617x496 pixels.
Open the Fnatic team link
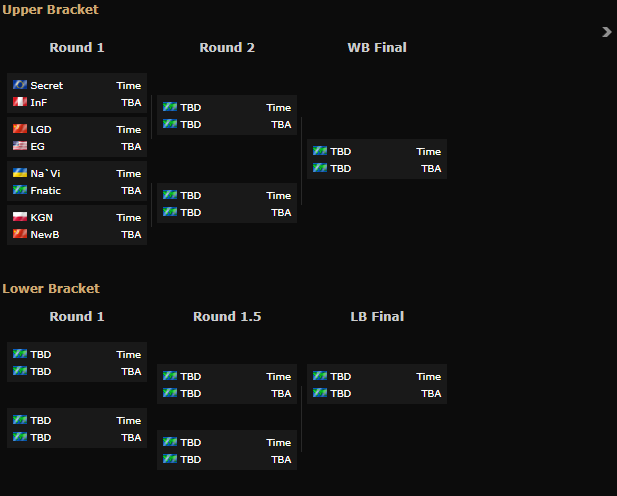(46, 190)
